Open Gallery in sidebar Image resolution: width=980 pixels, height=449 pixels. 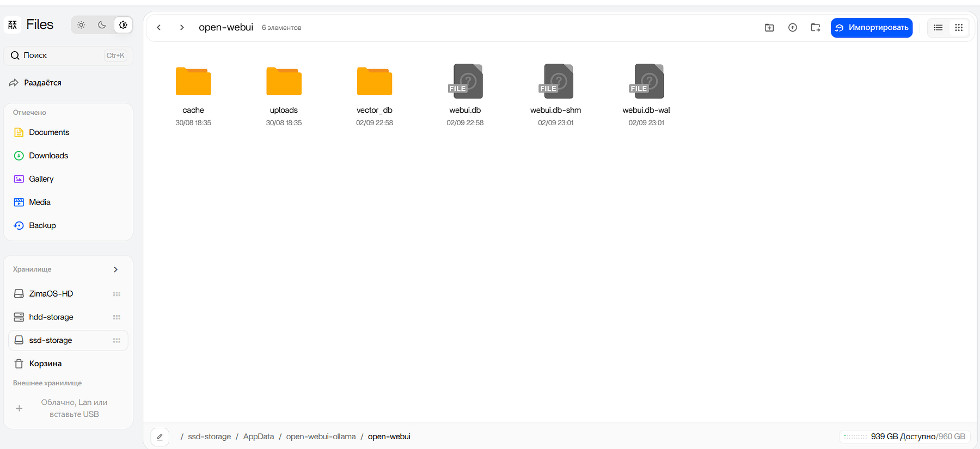pos(69,179)
